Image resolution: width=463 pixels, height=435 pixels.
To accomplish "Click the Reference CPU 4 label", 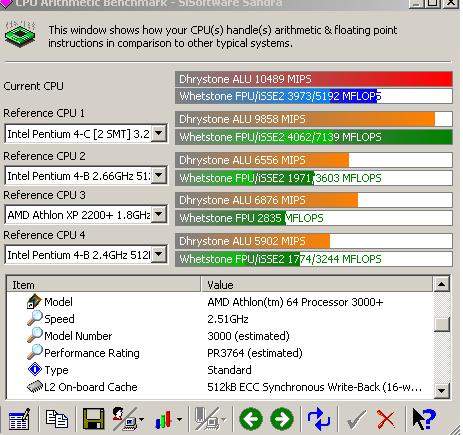I will (44, 235).
